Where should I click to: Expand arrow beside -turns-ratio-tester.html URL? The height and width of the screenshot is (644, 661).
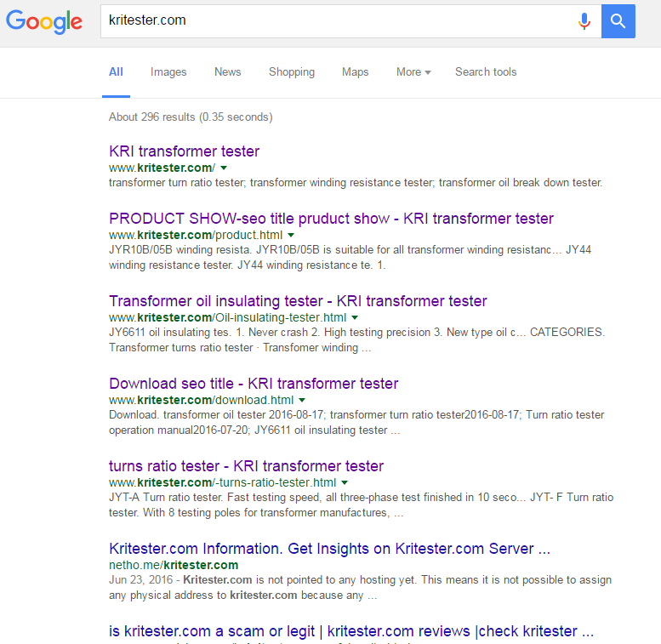pyautogui.click(x=345, y=482)
